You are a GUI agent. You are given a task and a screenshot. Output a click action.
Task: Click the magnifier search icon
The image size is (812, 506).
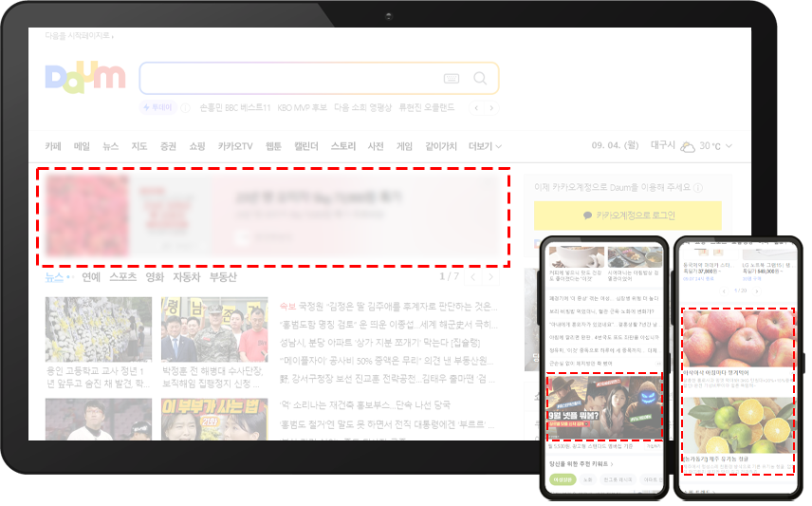tap(480, 79)
